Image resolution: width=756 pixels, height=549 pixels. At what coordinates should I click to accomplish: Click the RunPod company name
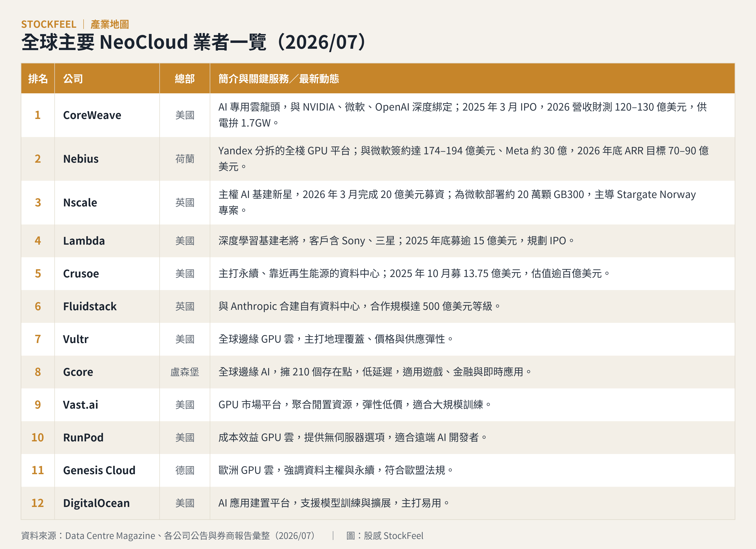click(83, 437)
